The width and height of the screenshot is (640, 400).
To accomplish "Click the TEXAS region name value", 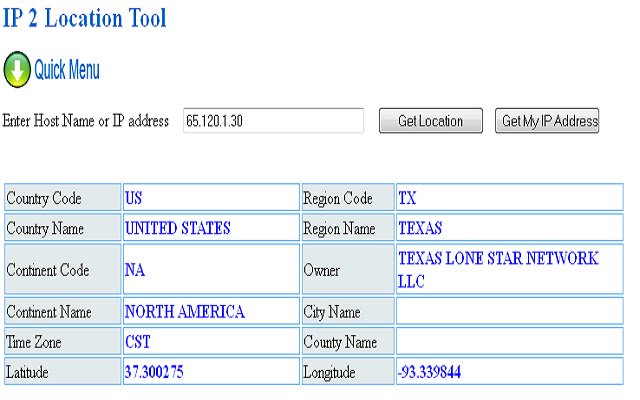I will click(x=420, y=228).
